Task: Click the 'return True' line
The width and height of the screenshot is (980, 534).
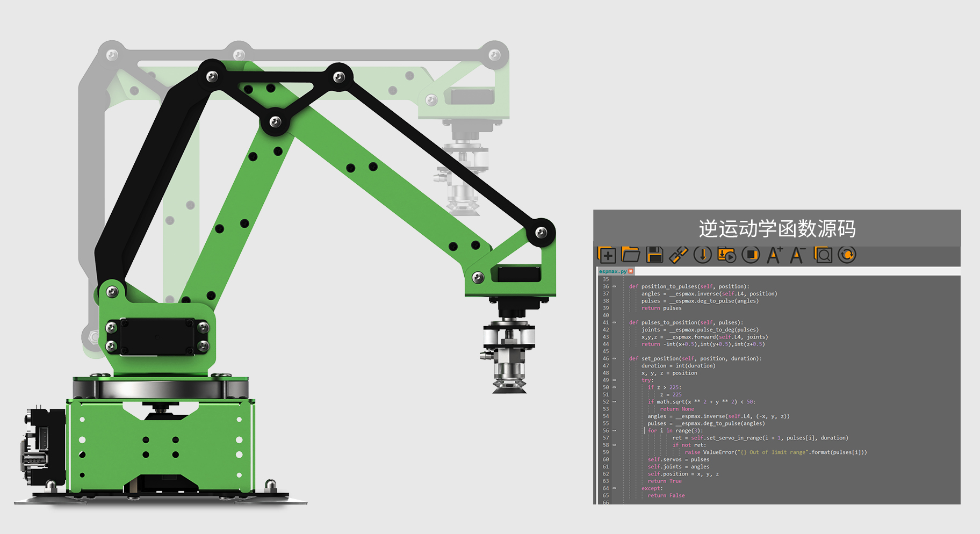Action: (x=665, y=481)
